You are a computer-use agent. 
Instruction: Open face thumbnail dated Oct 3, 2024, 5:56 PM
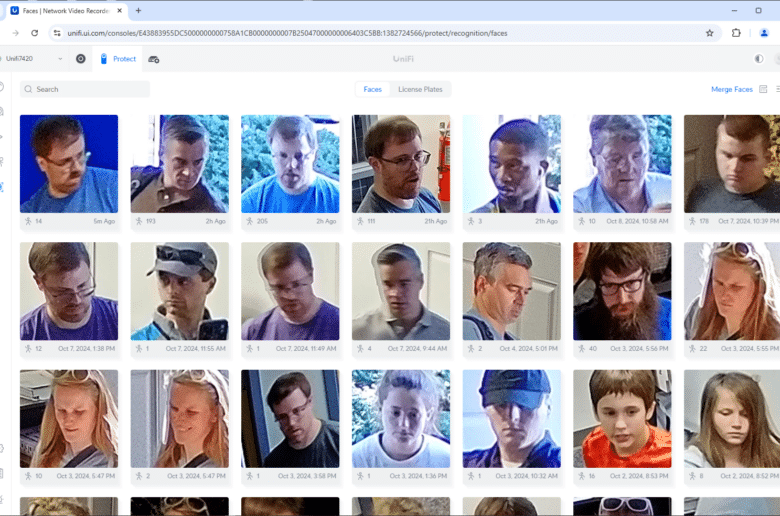pyautogui.click(x=622, y=291)
